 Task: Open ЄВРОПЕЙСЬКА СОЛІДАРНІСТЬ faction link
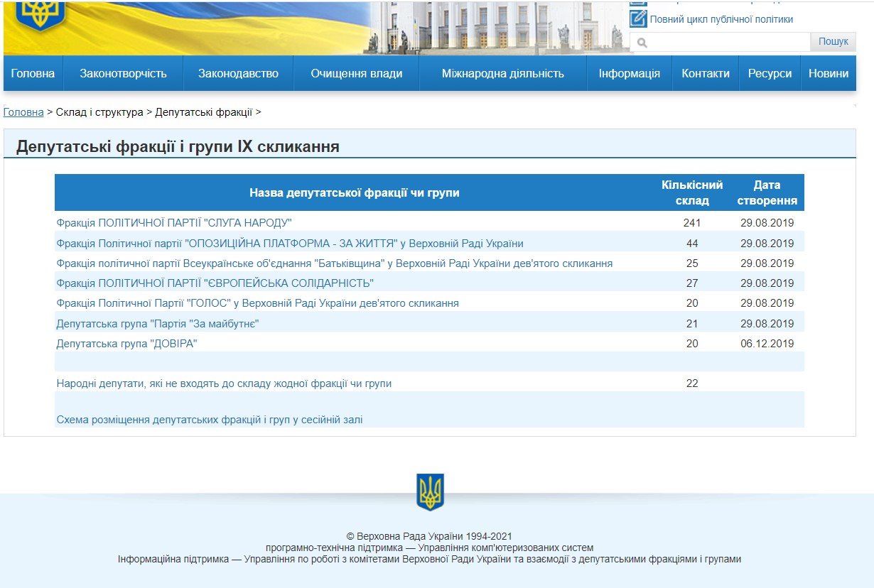coord(215,283)
